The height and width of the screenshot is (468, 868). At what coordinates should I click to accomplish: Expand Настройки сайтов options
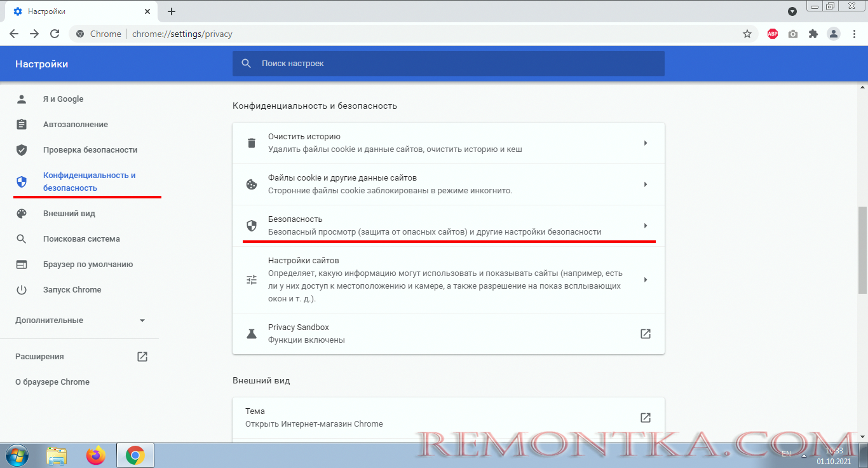tap(646, 279)
